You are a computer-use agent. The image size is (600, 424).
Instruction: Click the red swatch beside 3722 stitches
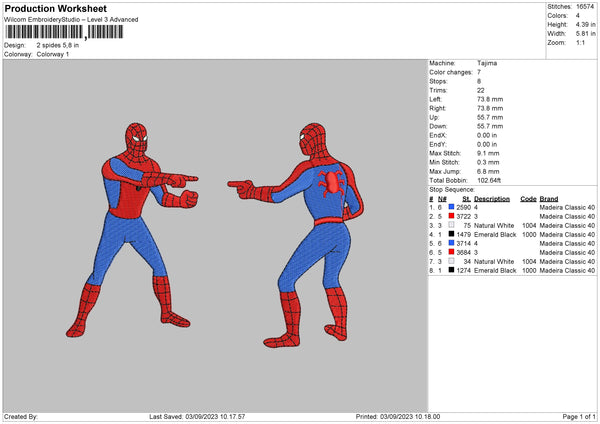[x=452, y=216]
